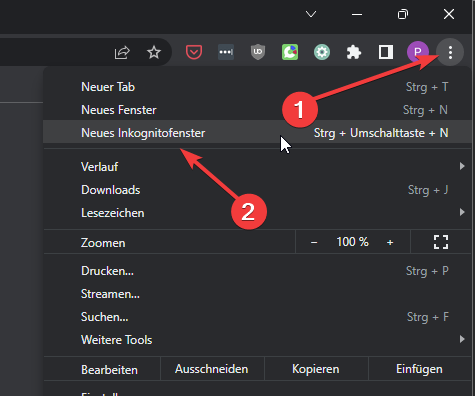Image resolution: width=475 pixels, height=396 pixels.
Task: Bookmark this page with the star icon
Action: coord(154,52)
